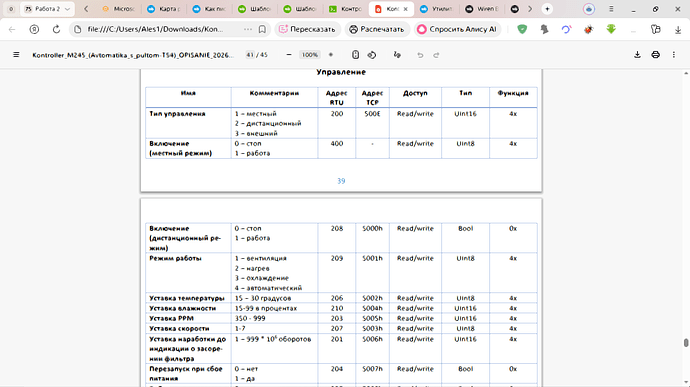Download the PDF with toolbar download icon
The width and height of the screenshot is (690, 387).
point(637,55)
